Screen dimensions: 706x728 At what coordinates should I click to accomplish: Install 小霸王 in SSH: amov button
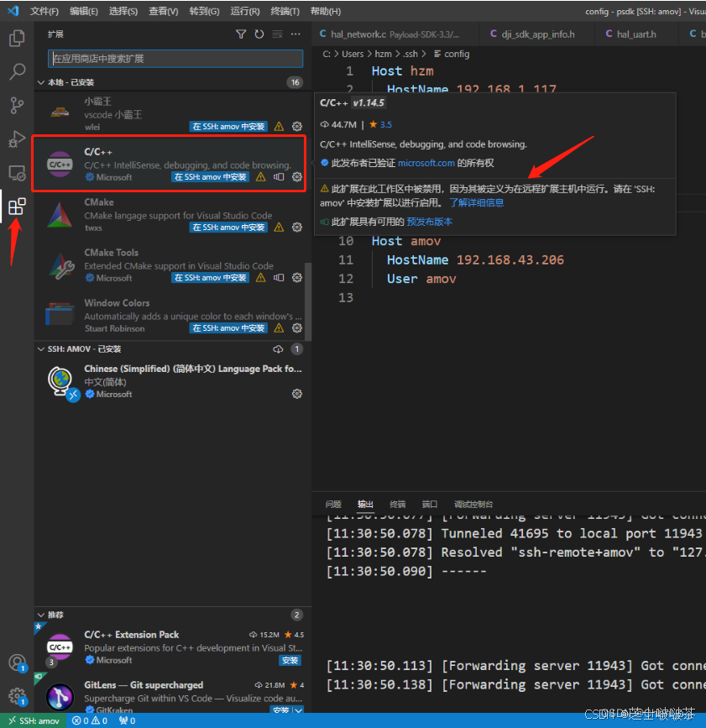point(228,126)
